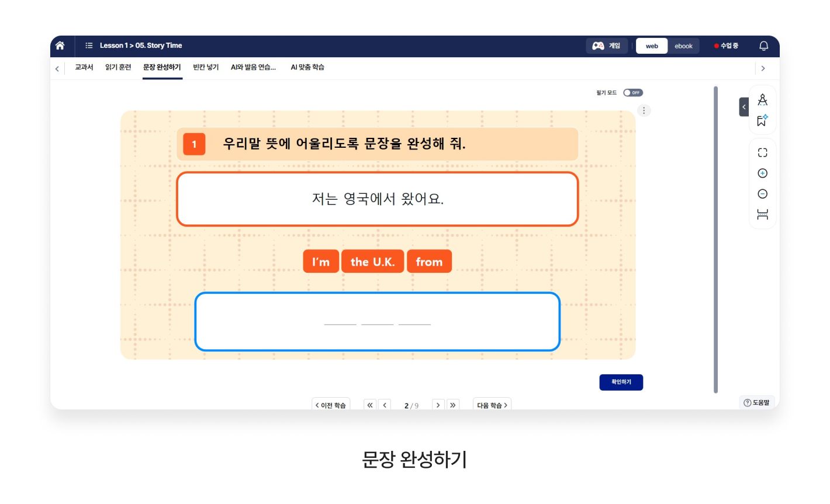Click the vertical scrollbar of the content area
Viewport: 830px width, 504px height.
(x=715, y=239)
